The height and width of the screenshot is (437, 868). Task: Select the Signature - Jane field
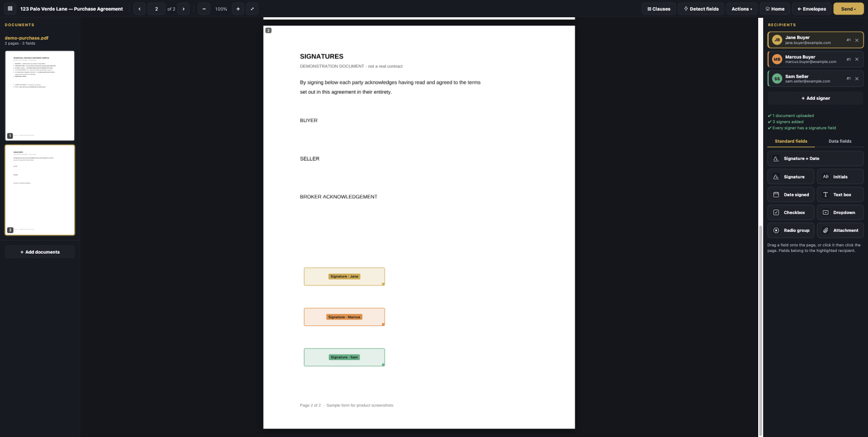[x=345, y=276]
